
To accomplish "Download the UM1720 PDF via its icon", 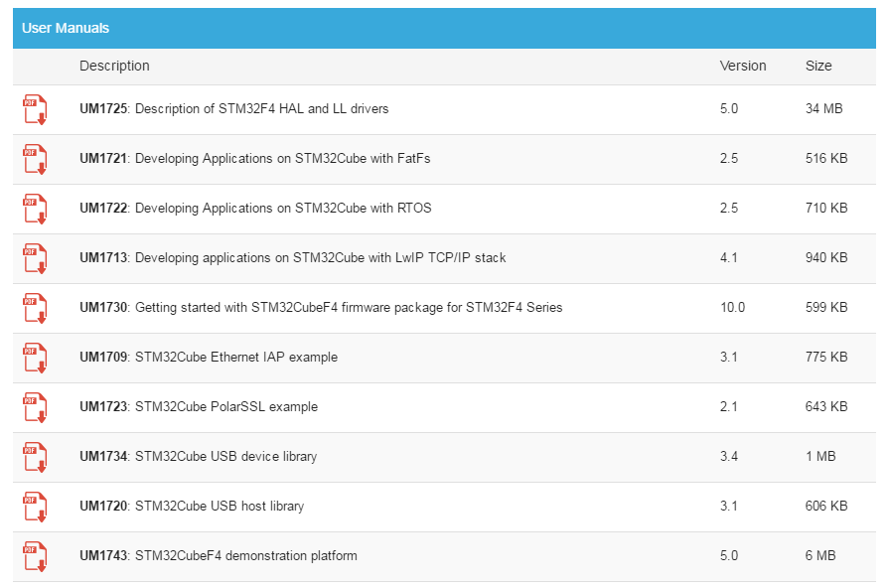I will click(x=35, y=507).
